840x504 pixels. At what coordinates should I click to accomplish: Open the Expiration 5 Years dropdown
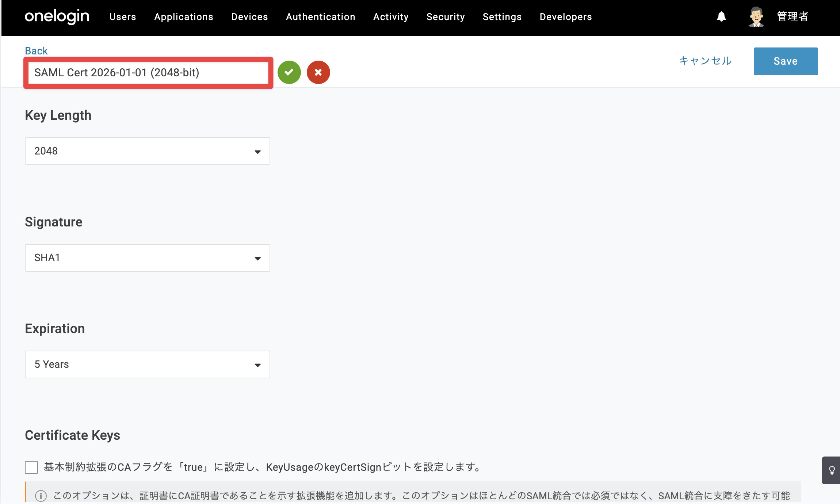point(148,364)
